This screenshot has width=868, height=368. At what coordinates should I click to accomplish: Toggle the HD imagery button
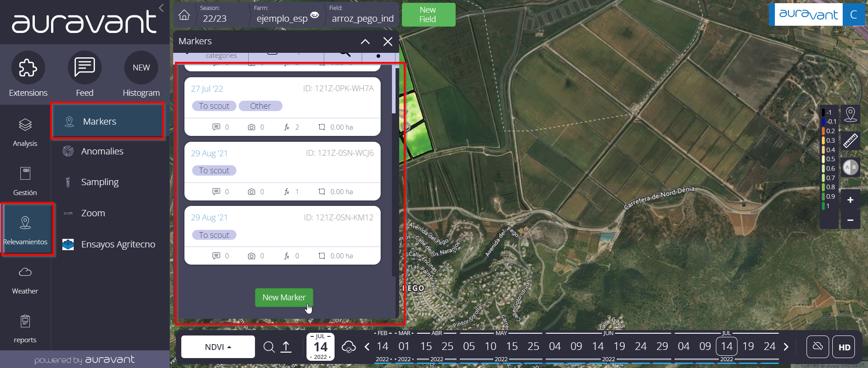click(844, 347)
